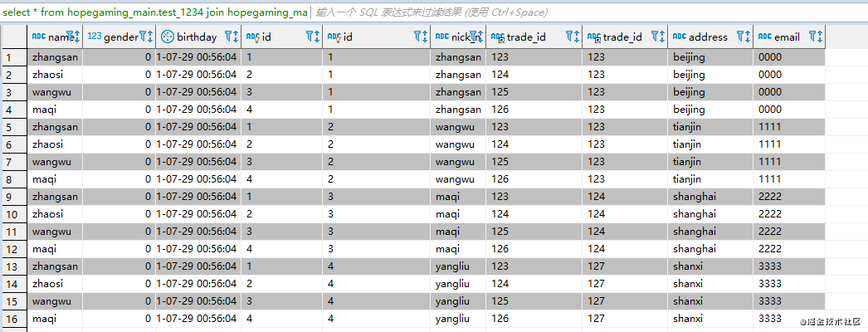Select the gender column header

(119, 37)
